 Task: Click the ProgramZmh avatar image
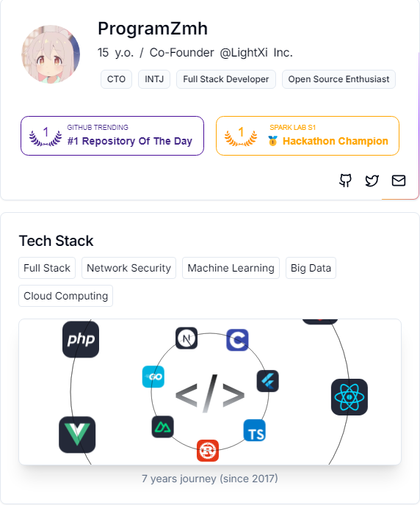(x=51, y=54)
